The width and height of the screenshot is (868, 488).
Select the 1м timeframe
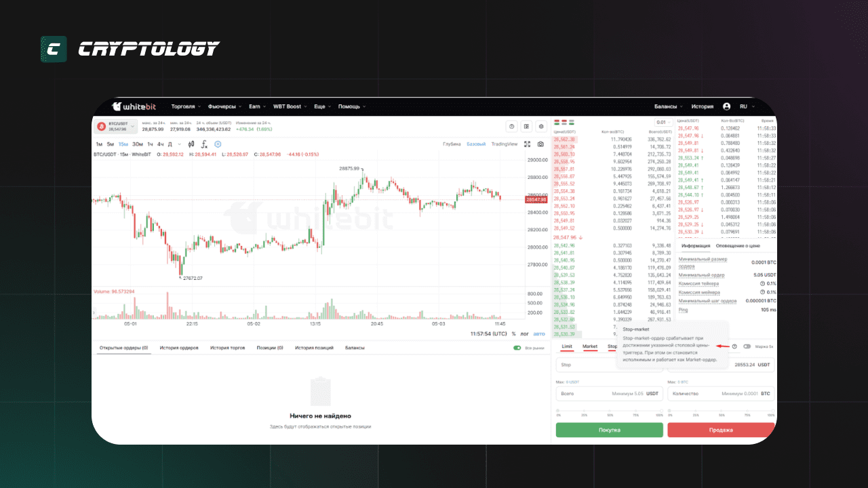[x=99, y=144]
